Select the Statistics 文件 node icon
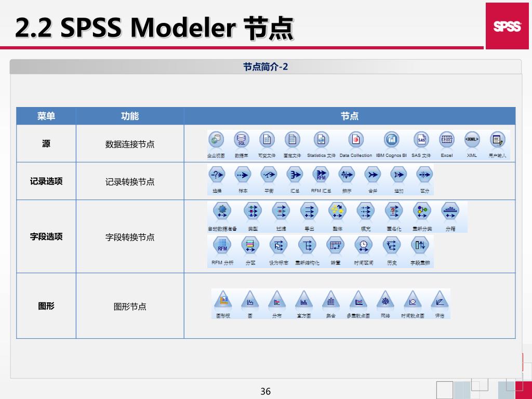Image resolution: width=532 pixels, height=399 pixels. point(321,139)
